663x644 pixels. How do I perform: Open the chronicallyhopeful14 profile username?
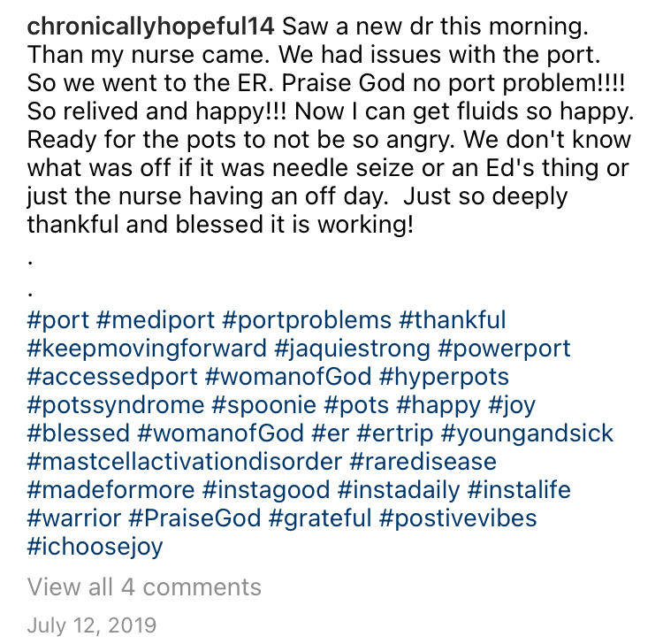[x=150, y=27]
